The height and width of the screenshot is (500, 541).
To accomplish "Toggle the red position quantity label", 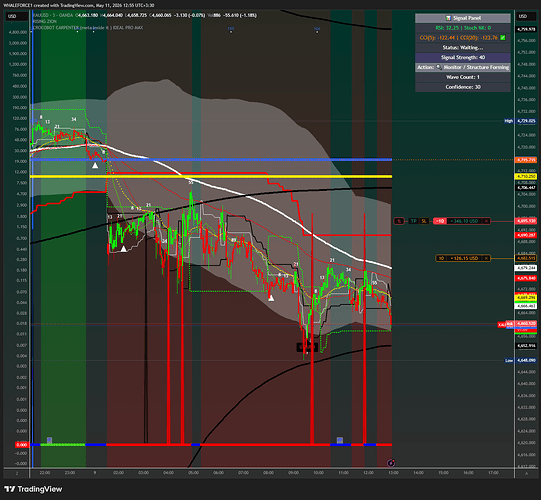I will (440, 221).
